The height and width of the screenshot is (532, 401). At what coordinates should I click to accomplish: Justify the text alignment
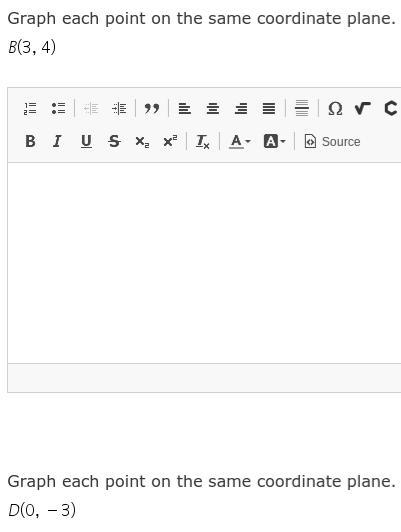(269, 109)
